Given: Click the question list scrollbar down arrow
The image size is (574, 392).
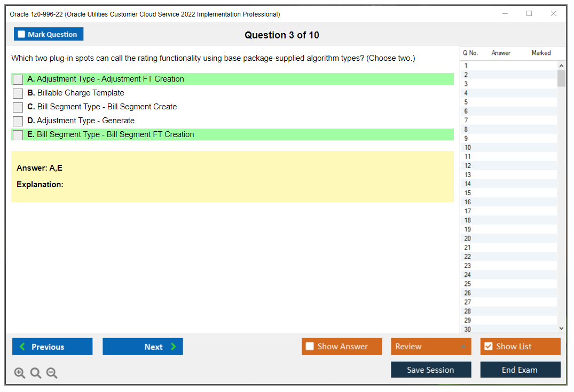Looking at the screenshot, I should coord(561,328).
